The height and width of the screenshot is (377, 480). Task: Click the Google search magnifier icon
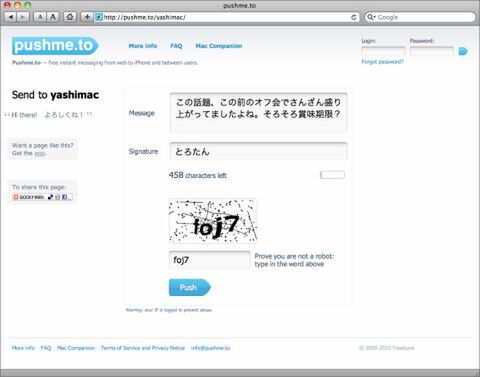370,17
